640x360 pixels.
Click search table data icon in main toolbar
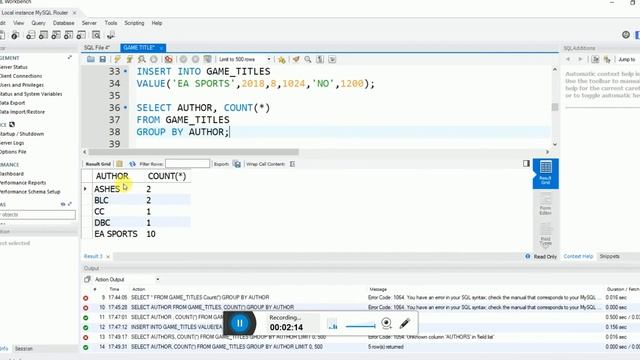tap(96, 36)
